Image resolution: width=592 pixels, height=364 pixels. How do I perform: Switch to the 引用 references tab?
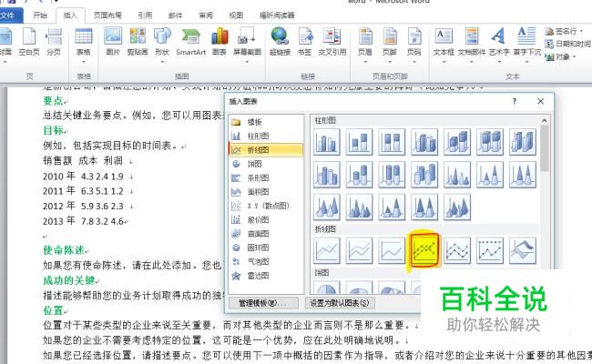click(x=145, y=15)
